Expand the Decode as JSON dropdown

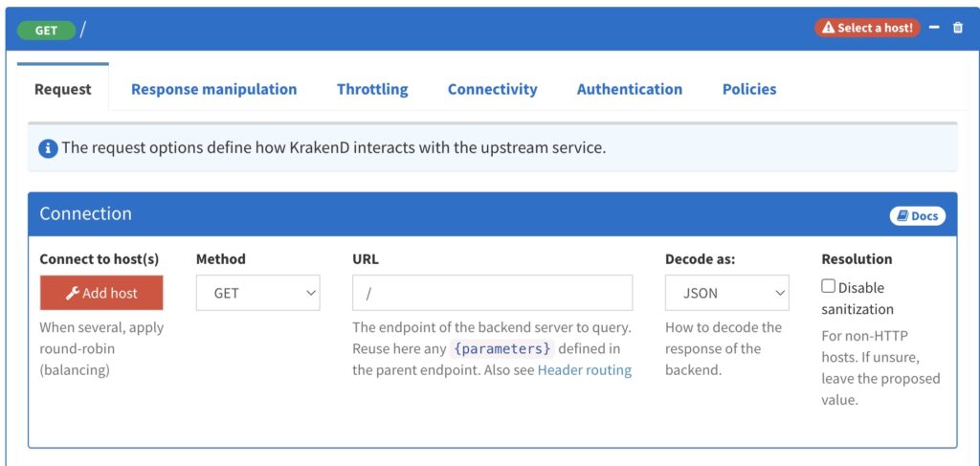click(x=727, y=293)
